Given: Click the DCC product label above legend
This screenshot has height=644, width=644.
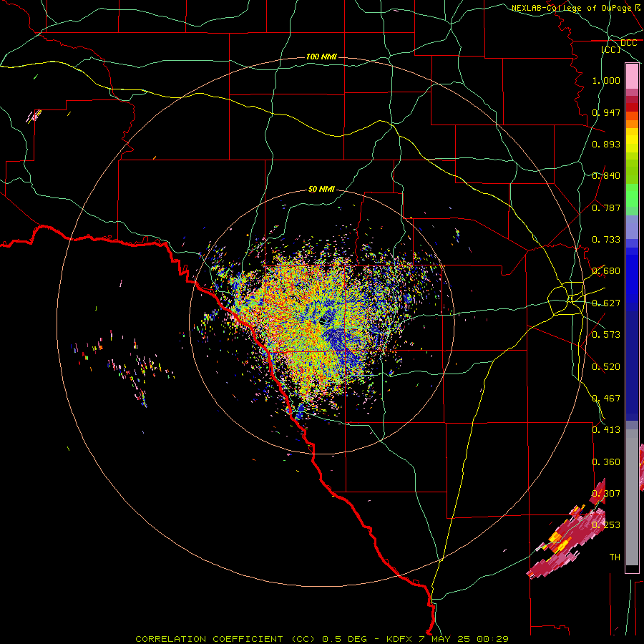Looking at the screenshot, I should click(628, 43).
